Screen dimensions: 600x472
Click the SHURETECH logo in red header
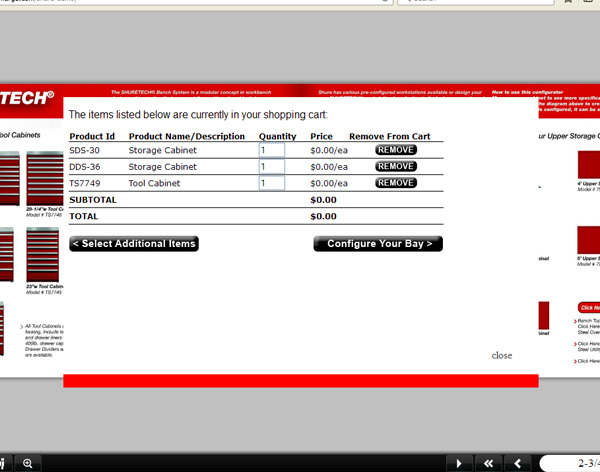tap(27, 98)
